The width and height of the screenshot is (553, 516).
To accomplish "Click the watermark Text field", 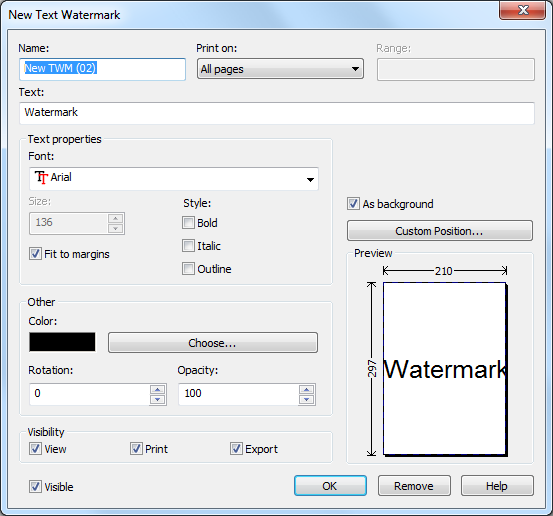I will [x=277, y=113].
